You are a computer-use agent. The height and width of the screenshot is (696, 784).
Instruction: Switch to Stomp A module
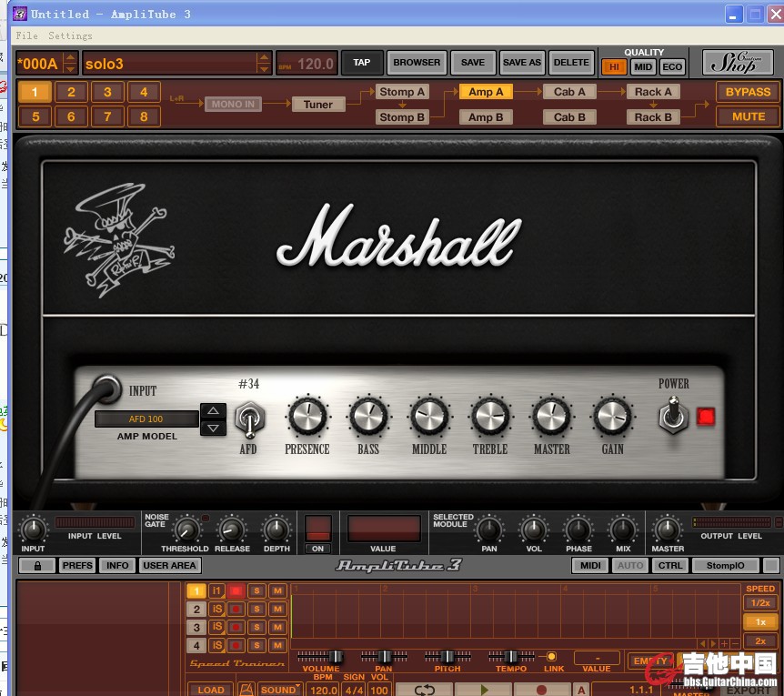coord(402,92)
